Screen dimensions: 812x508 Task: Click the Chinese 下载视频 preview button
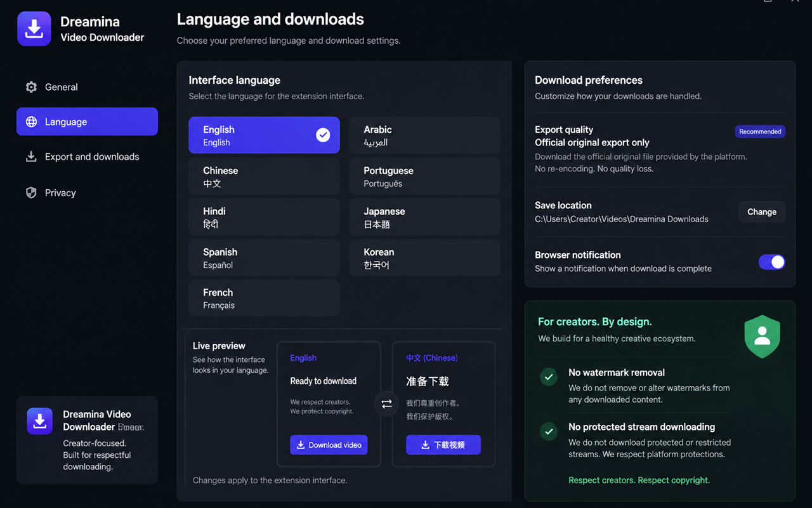coord(443,444)
